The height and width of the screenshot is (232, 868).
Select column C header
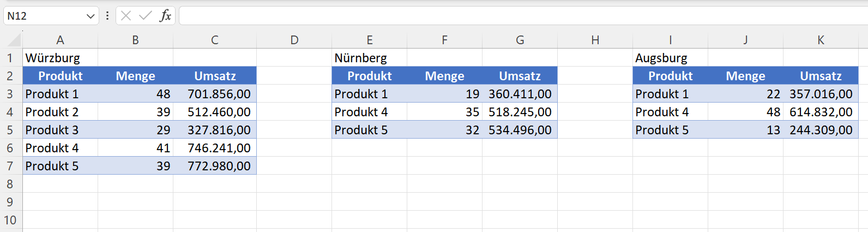[x=215, y=40]
